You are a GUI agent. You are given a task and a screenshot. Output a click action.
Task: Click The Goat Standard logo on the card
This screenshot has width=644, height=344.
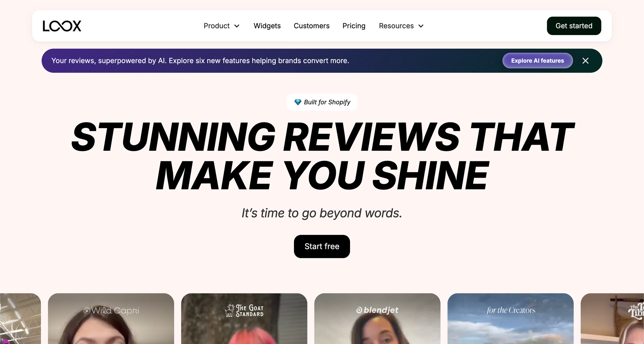click(244, 311)
